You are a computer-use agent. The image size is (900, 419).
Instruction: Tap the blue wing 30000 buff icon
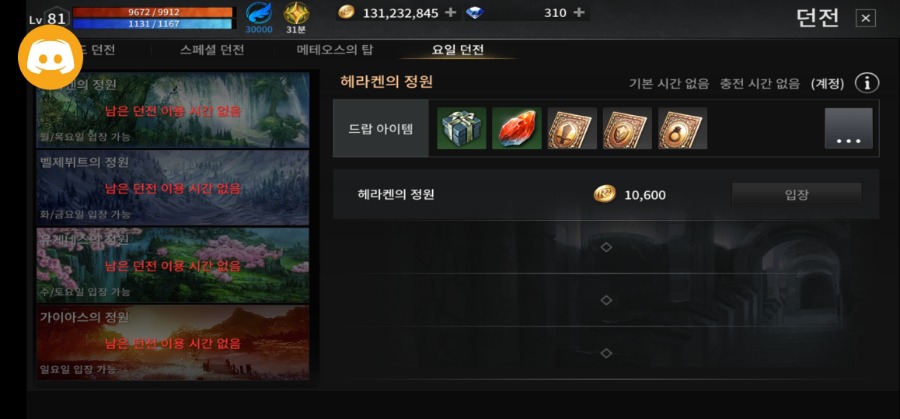[259, 18]
